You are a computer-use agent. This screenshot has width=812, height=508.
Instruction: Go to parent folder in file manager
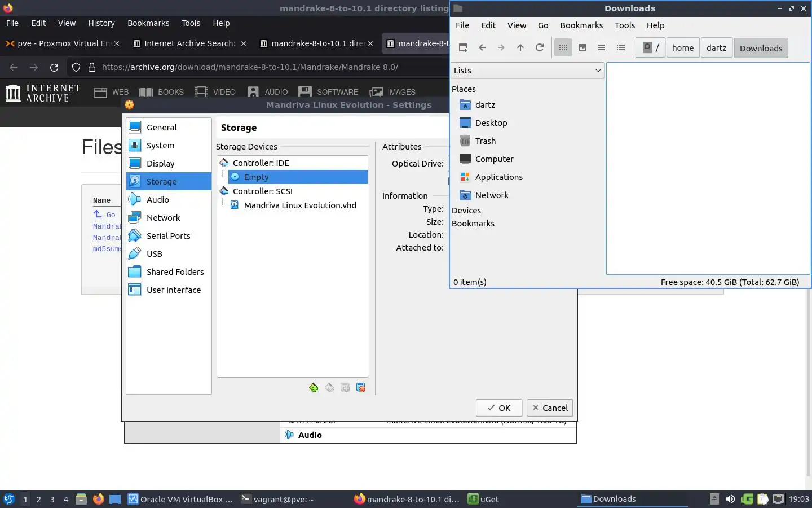coord(520,48)
